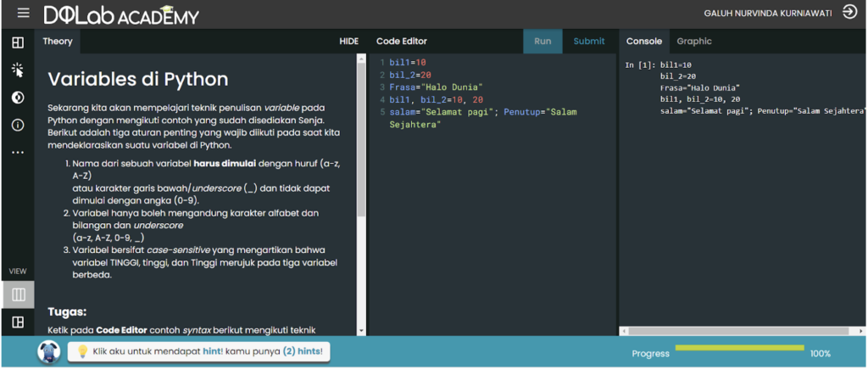Screen dimensions: 868x370
Task: Hide the Theory panel with HIDE
Action: 348,41
